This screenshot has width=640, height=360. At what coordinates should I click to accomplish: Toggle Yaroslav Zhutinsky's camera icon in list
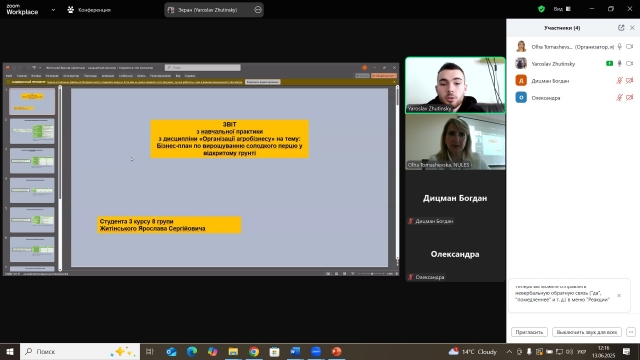[x=630, y=64]
